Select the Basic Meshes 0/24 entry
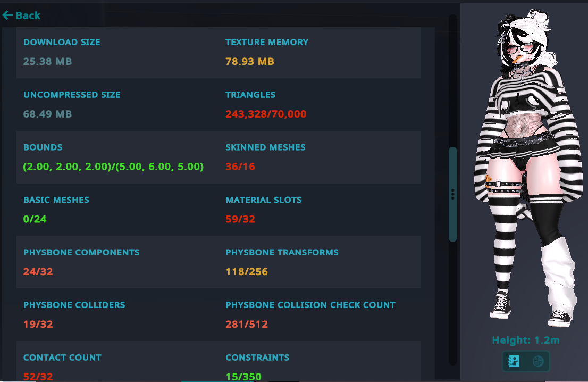The image size is (588, 382). pyautogui.click(x=56, y=210)
